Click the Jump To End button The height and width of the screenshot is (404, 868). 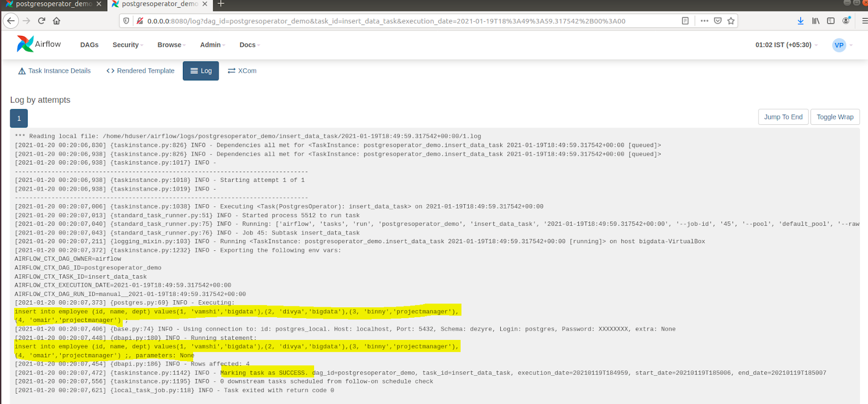(x=783, y=117)
